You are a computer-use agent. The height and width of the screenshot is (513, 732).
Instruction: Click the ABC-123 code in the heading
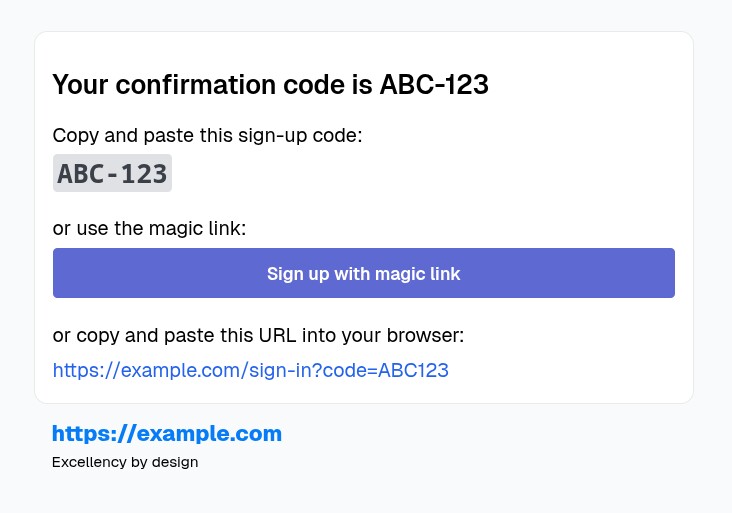click(434, 85)
